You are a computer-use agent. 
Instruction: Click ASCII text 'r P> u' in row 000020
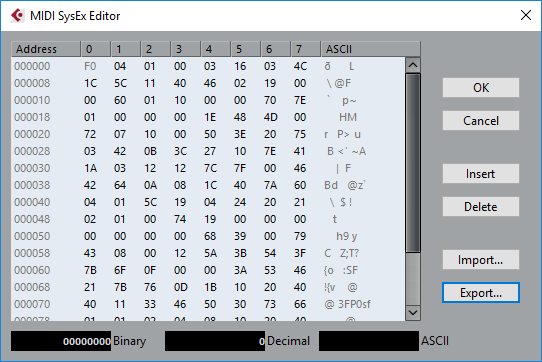tap(342, 134)
